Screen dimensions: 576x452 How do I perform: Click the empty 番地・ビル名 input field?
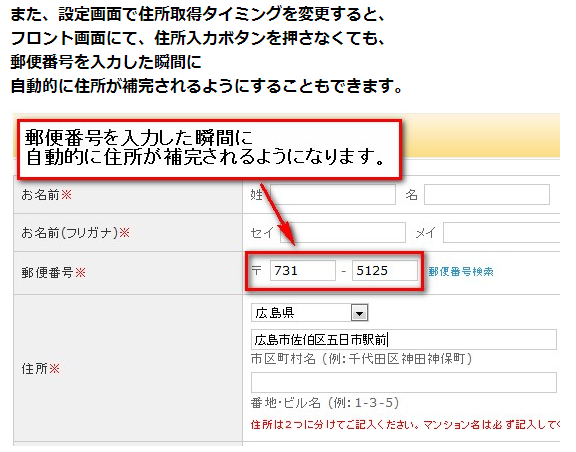click(404, 383)
